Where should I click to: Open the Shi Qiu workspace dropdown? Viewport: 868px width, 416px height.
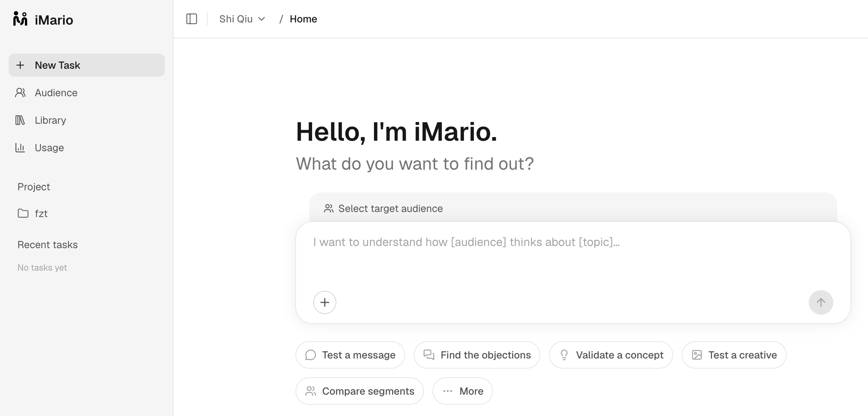(242, 19)
